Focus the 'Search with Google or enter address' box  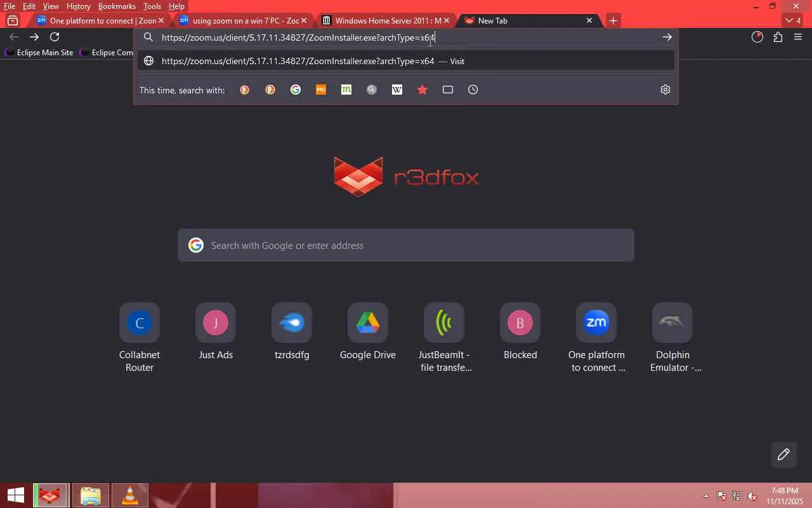pos(406,245)
